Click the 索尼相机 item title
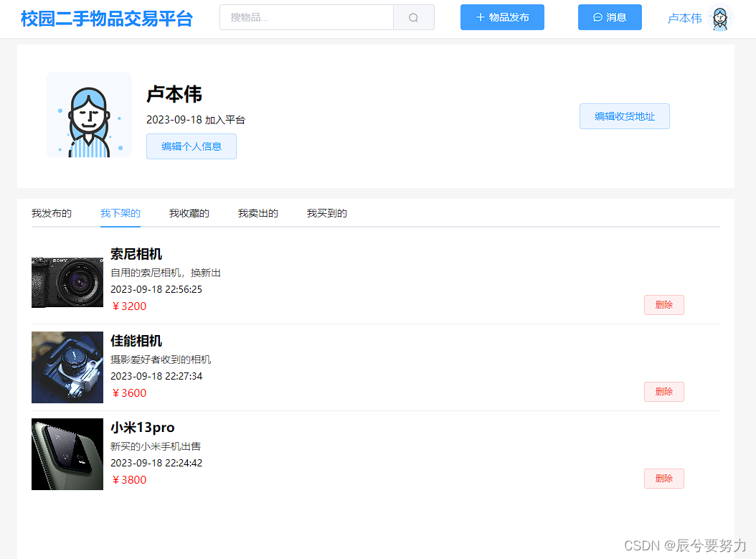The width and height of the screenshot is (756, 559). click(136, 254)
